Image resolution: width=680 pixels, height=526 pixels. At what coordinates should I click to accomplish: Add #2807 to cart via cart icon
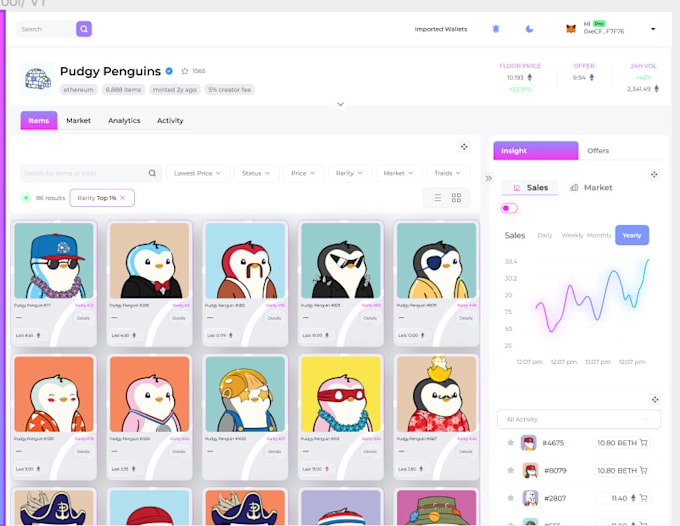pos(644,498)
